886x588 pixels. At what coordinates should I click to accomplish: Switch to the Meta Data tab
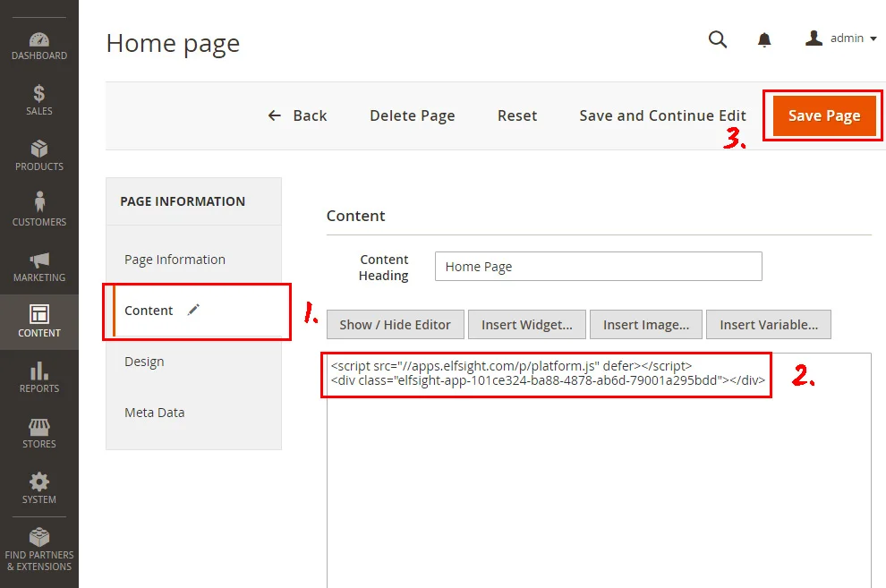coord(154,413)
